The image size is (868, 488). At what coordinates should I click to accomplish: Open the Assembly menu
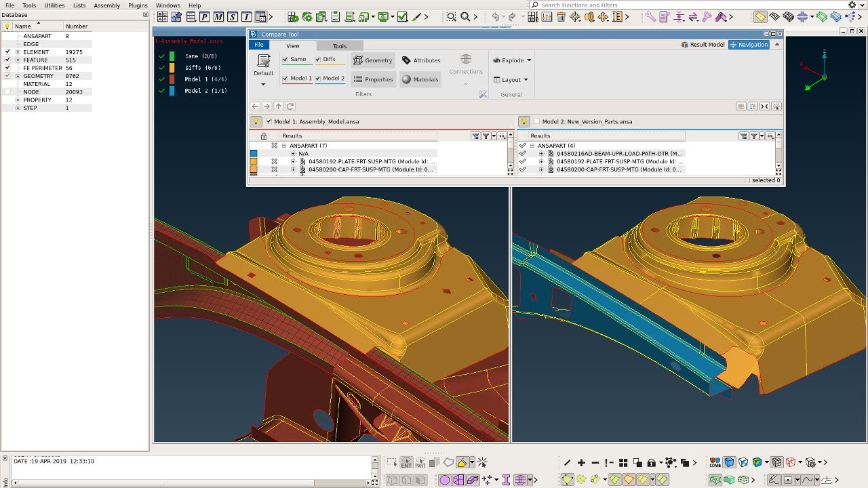(106, 5)
